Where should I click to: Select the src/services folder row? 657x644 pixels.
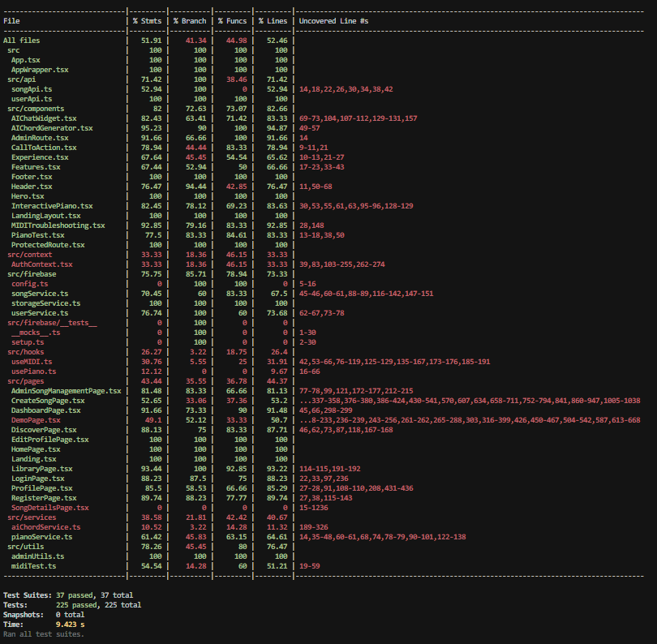(x=32, y=517)
